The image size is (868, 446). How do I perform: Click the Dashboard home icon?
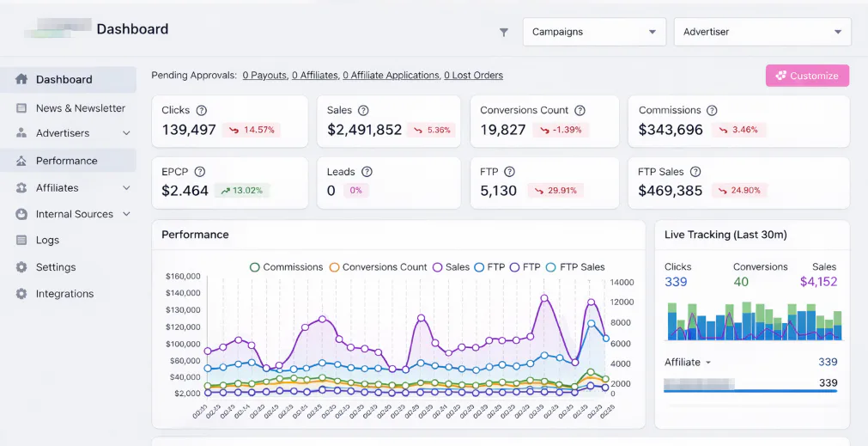click(x=21, y=79)
